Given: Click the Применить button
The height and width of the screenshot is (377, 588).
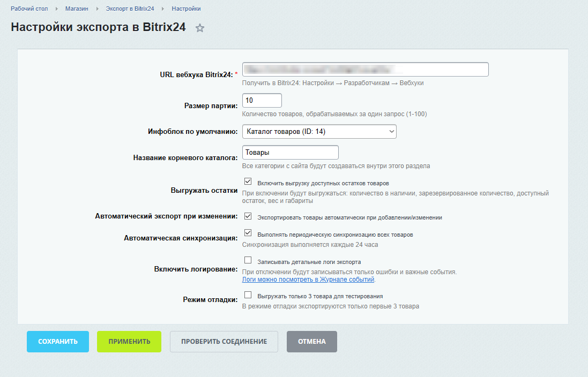Looking at the screenshot, I should point(129,342).
